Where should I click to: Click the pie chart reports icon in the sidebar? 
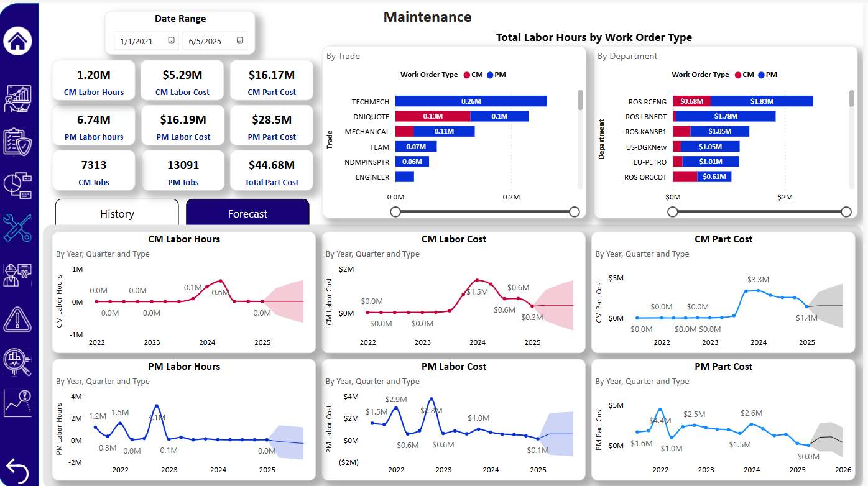(x=19, y=184)
